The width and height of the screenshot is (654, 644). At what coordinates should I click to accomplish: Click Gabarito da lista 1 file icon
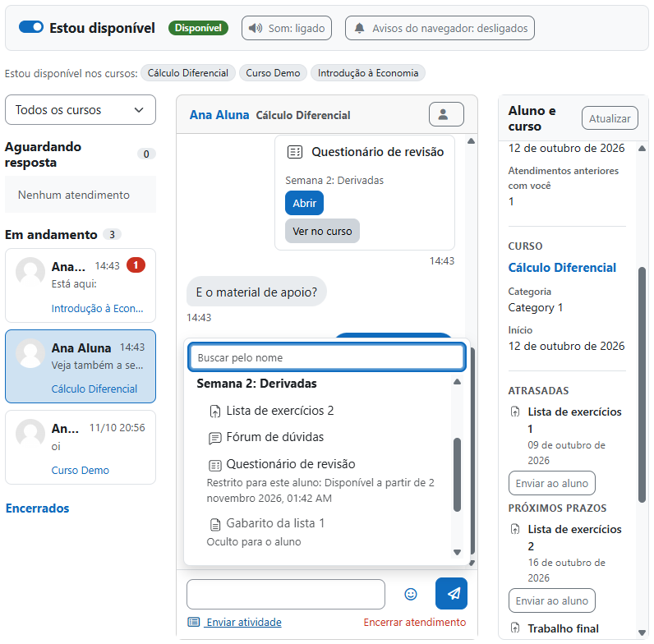pyautogui.click(x=215, y=524)
